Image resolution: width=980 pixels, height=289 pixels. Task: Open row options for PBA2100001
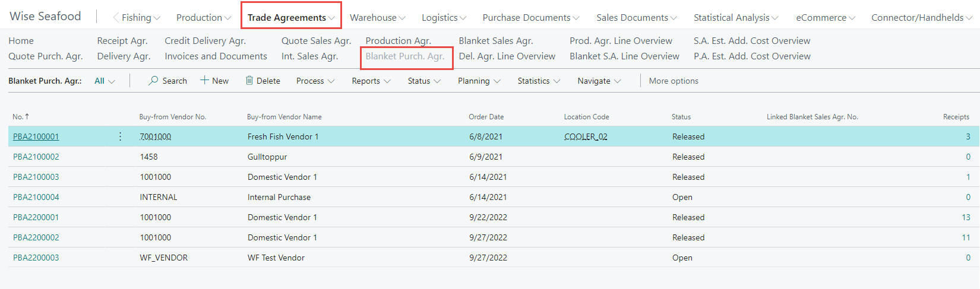pyautogui.click(x=121, y=136)
